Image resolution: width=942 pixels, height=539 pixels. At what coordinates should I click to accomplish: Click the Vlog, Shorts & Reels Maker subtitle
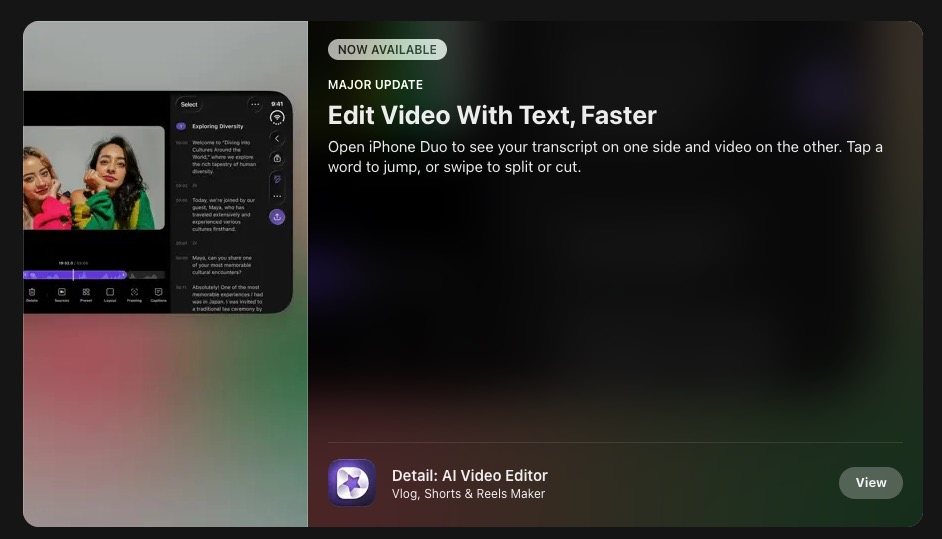[x=468, y=494]
